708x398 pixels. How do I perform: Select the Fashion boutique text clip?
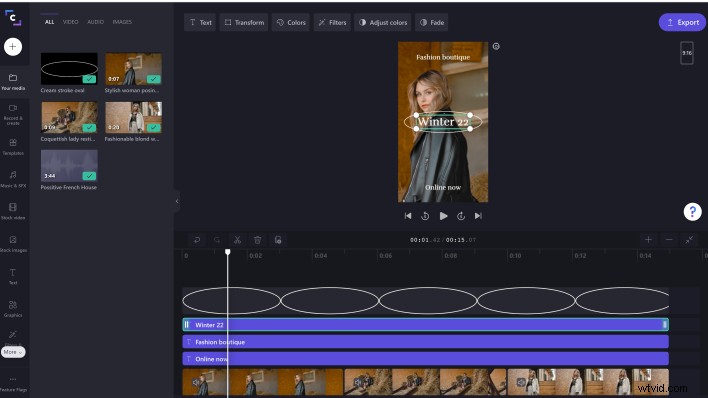point(425,342)
